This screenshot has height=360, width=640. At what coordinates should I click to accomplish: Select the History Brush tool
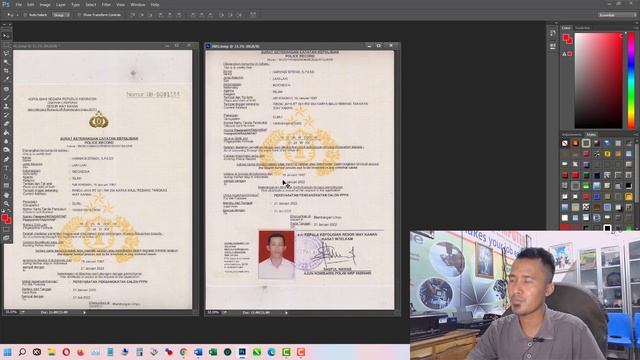pyautogui.click(x=6, y=115)
